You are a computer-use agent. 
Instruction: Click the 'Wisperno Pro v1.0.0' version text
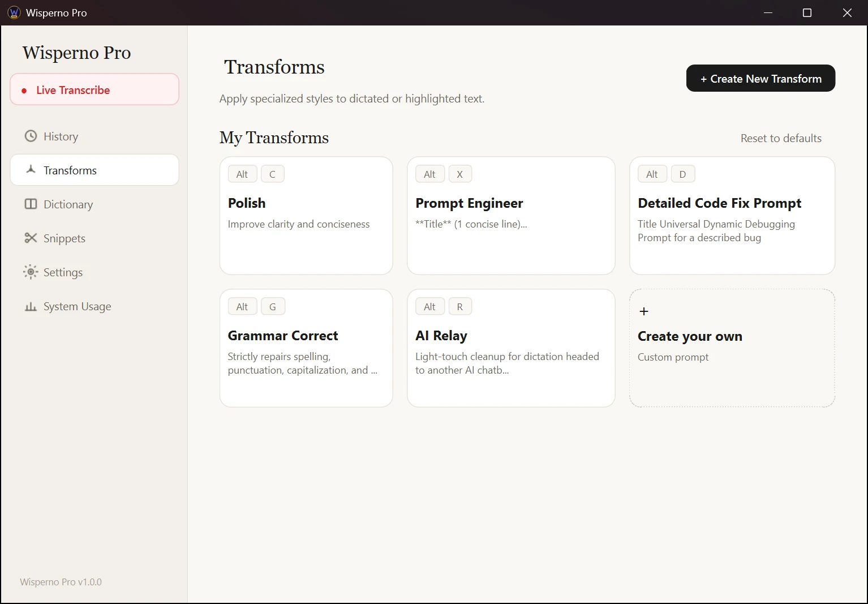tap(61, 582)
